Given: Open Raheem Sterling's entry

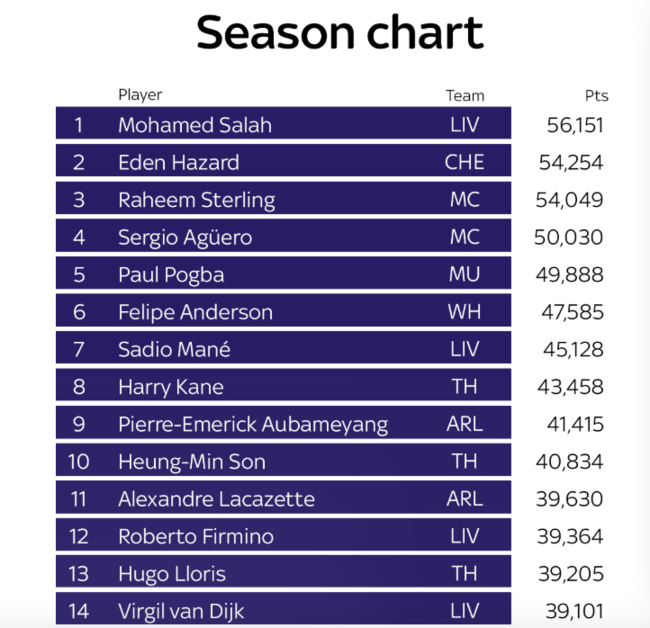Looking at the screenshot, I should [196, 200].
